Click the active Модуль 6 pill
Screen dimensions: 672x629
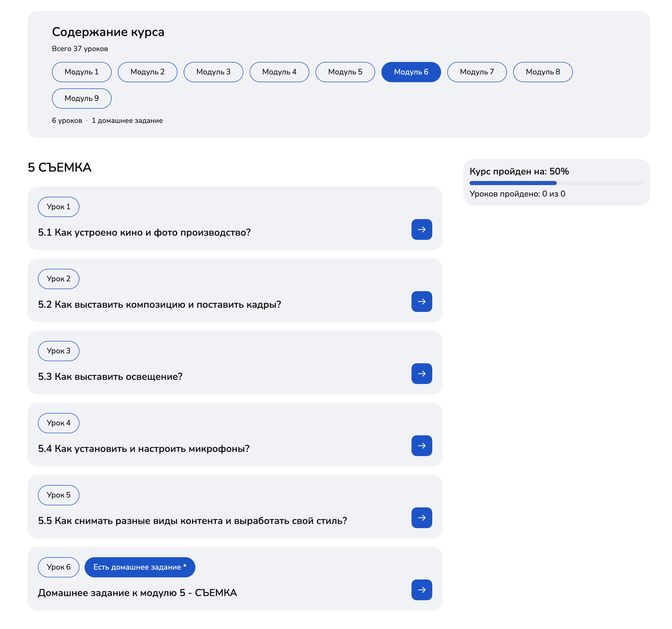(411, 72)
